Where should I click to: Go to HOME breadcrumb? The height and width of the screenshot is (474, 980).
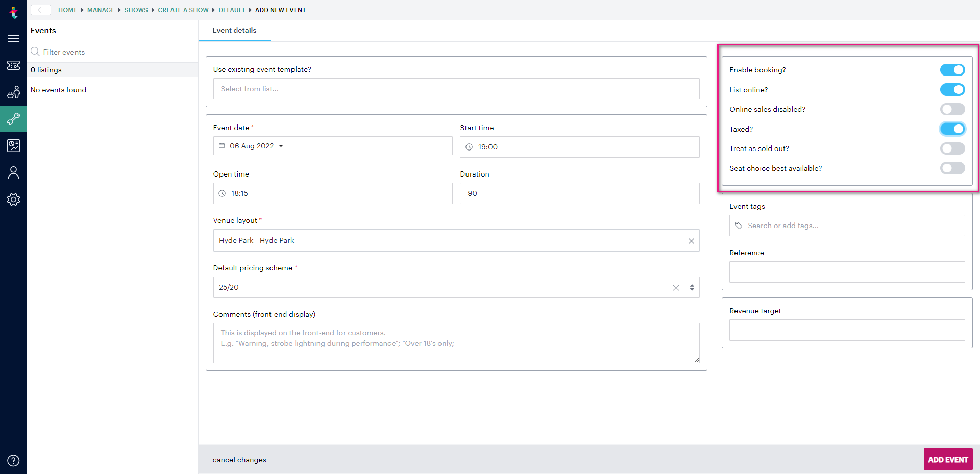67,10
